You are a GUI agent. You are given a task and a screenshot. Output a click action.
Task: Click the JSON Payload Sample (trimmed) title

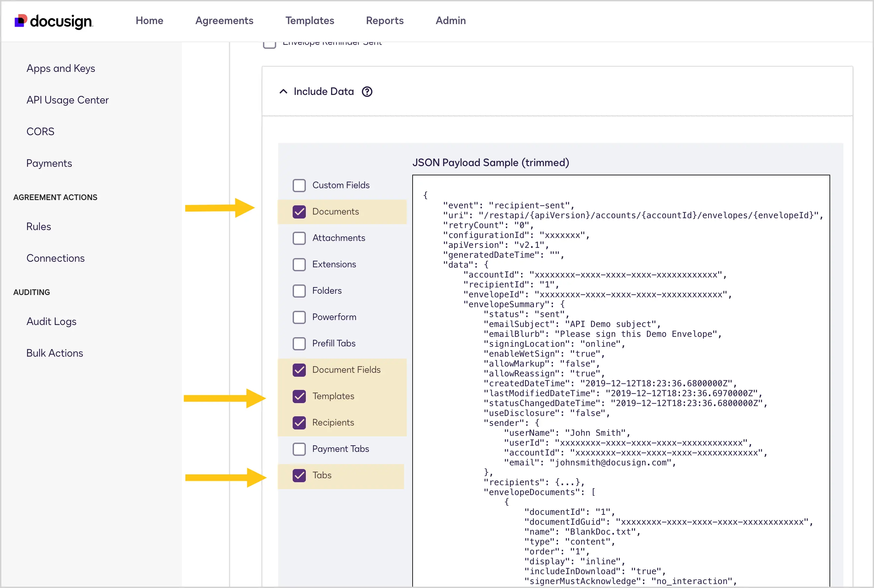(491, 162)
